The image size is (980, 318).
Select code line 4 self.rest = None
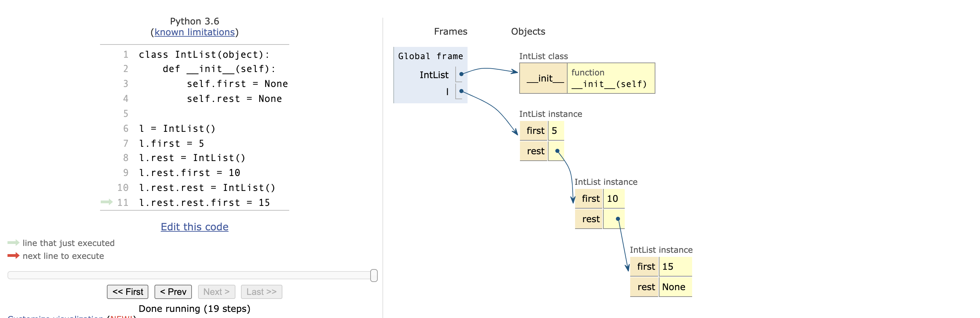tap(234, 99)
